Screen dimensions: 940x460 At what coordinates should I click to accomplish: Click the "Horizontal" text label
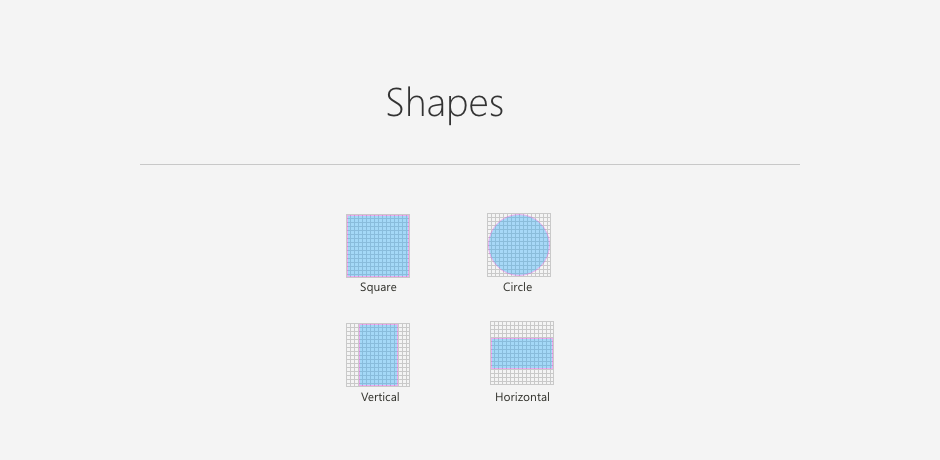click(x=522, y=397)
